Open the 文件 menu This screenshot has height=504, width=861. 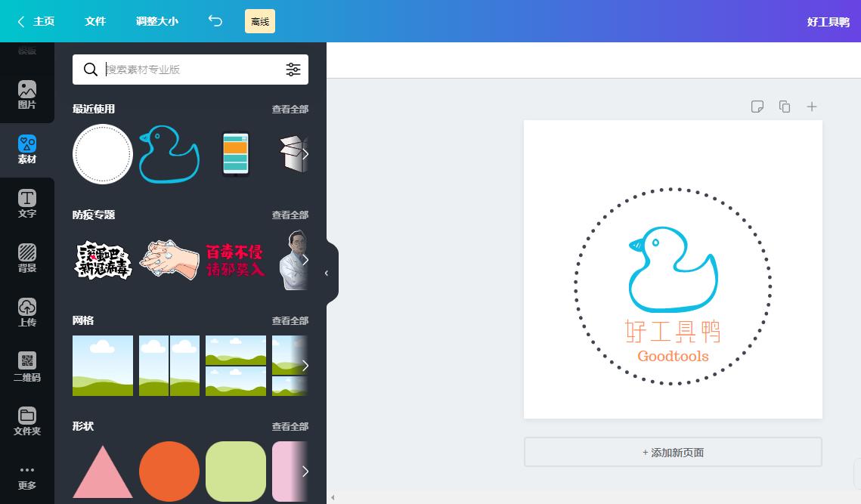pos(95,21)
